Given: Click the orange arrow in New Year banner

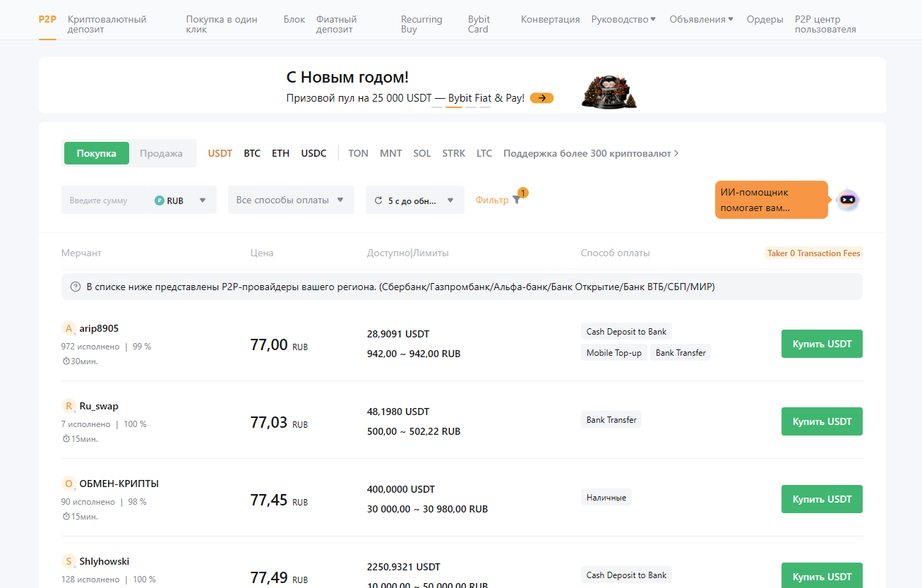Looking at the screenshot, I should 541,97.
